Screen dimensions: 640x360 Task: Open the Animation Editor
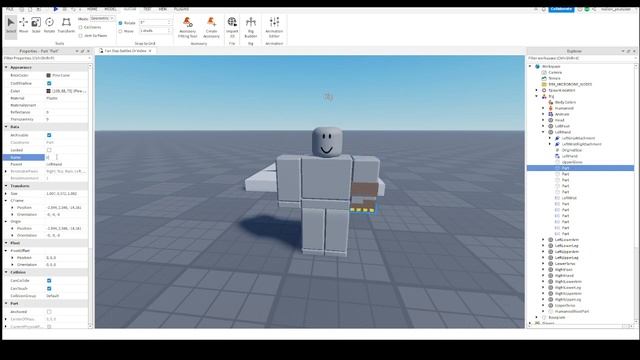click(274, 27)
